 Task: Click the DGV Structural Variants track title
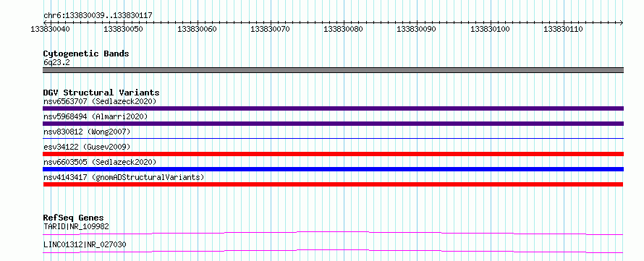click(x=101, y=93)
